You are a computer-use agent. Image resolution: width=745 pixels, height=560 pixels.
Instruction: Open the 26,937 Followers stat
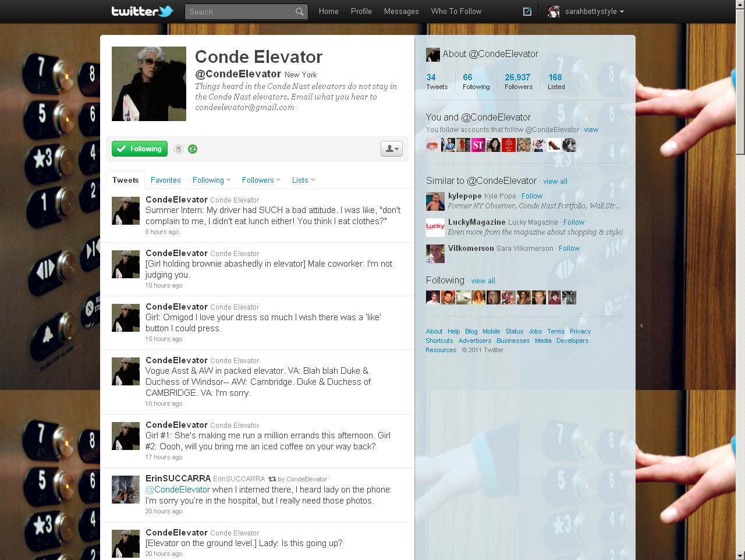pos(519,81)
